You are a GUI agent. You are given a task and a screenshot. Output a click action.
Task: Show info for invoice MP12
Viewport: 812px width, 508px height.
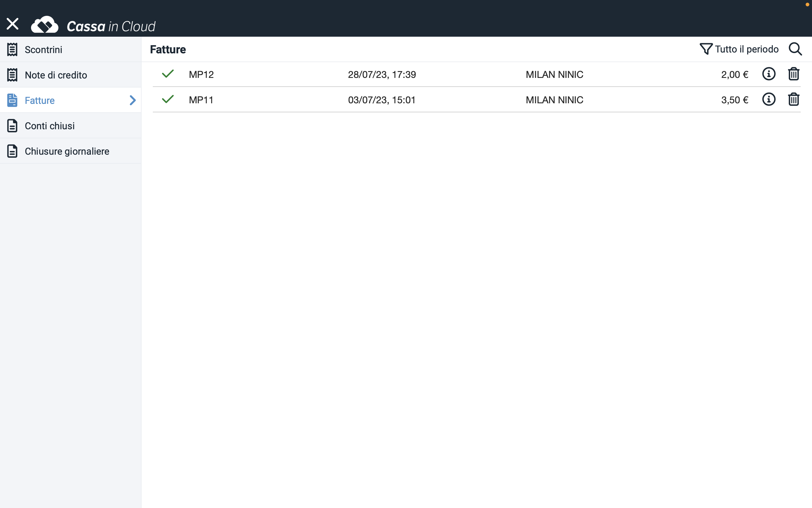(769, 74)
